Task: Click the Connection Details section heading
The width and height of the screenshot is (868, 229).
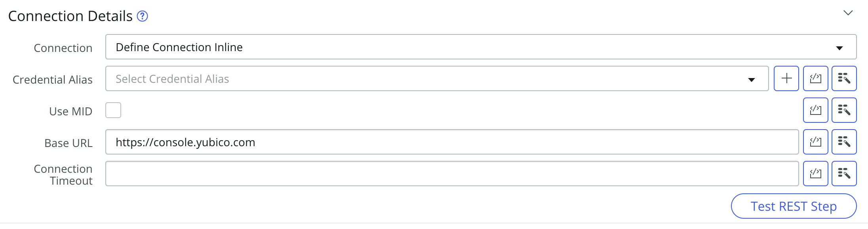Action: pyautogui.click(x=70, y=16)
